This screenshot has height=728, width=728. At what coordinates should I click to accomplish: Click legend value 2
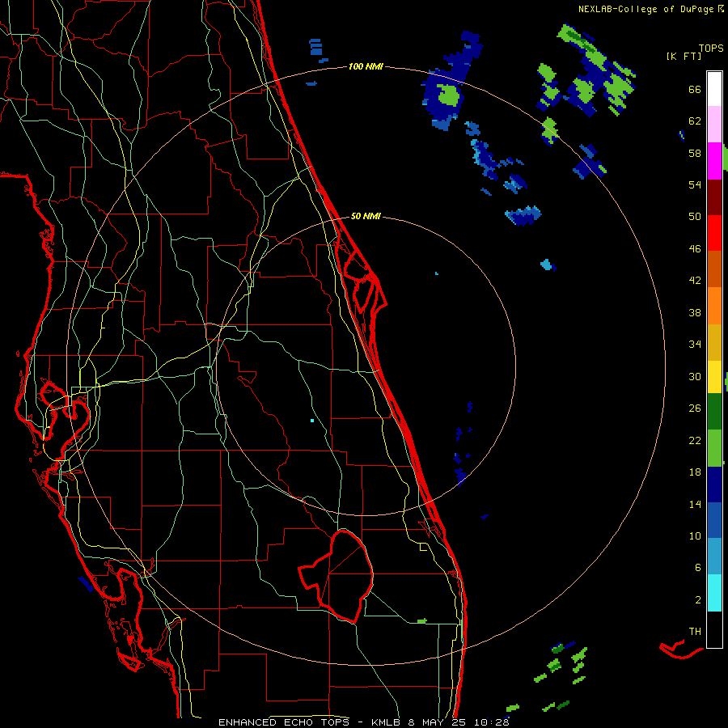698,600
